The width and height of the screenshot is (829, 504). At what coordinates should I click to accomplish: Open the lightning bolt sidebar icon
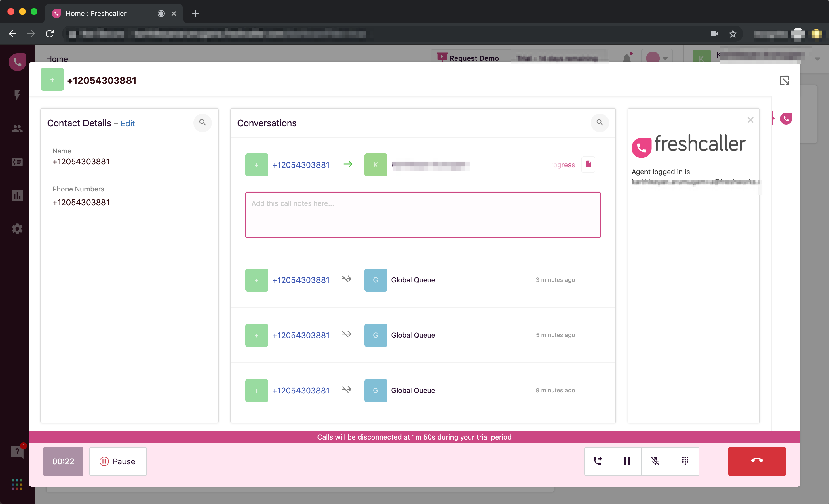click(x=17, y=95)
